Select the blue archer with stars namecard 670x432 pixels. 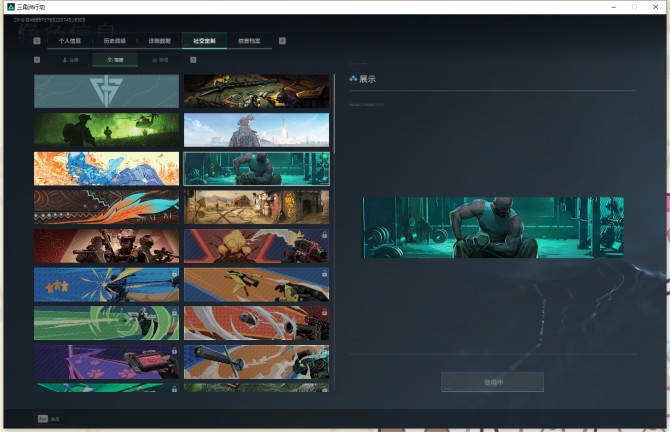click(106, 285)
